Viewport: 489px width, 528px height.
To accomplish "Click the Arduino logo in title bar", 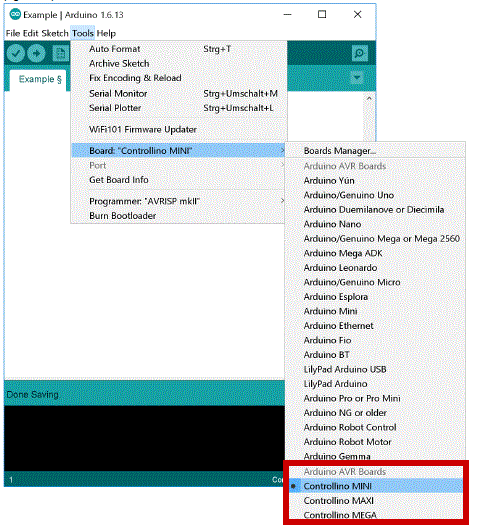I will 15,14.
